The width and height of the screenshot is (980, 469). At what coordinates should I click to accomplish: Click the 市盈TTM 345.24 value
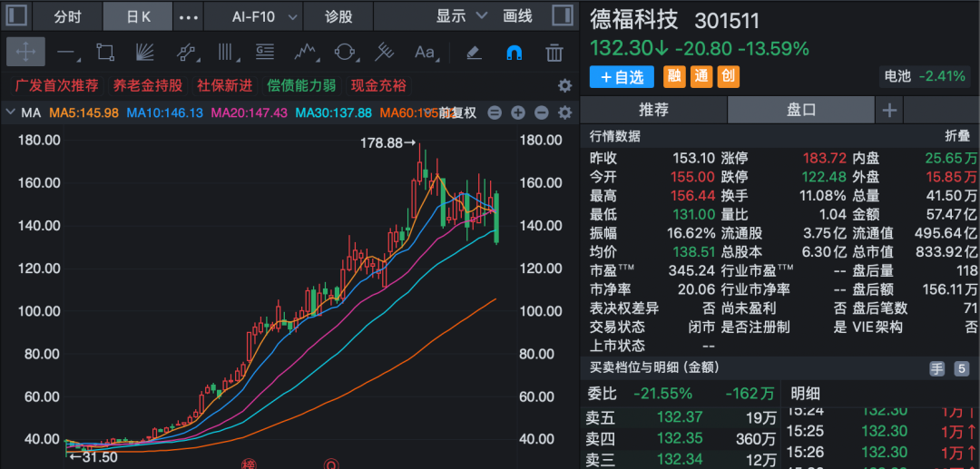click(691, 270)
